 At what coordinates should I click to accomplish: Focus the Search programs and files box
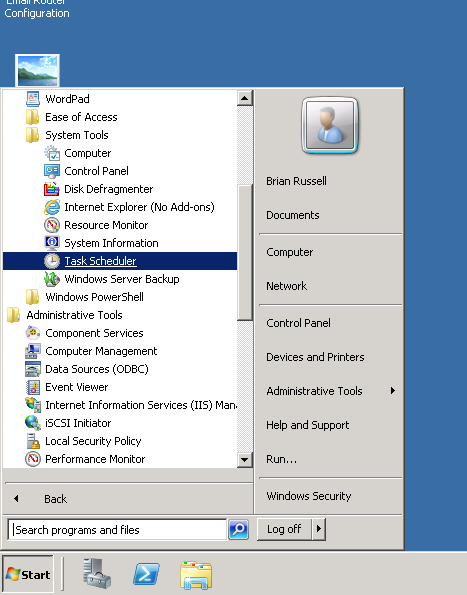[117, 529]
